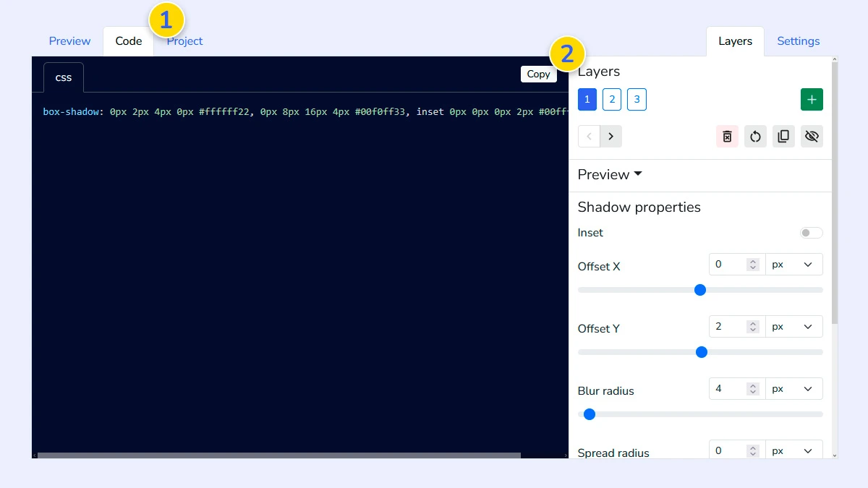Reset the current shadow layer

pyautogui.click(x=755, y=136)
